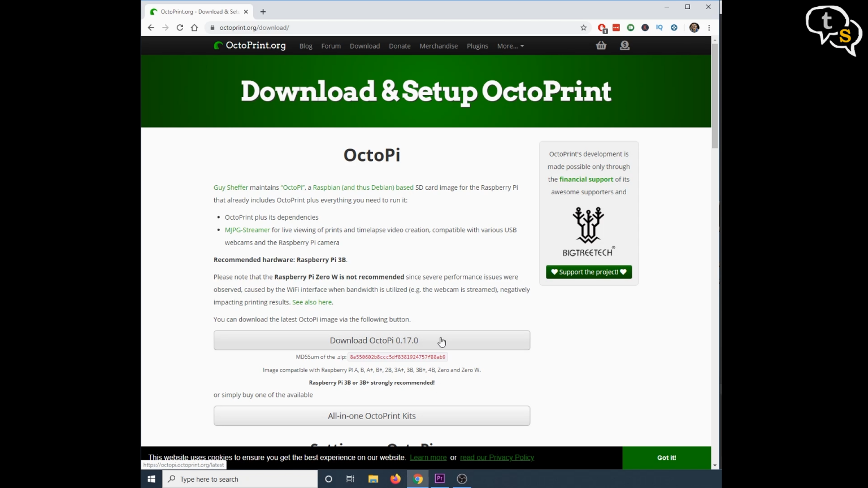The height and width of the screenshot is (488, 868).
Task: Click the Support the project! button
Action: tap(588, 272)
